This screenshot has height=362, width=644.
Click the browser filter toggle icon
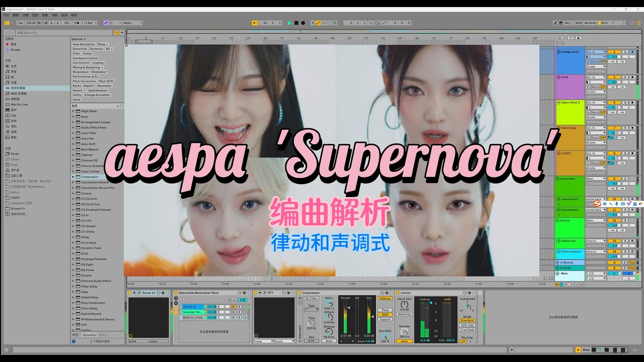[117, 33]
